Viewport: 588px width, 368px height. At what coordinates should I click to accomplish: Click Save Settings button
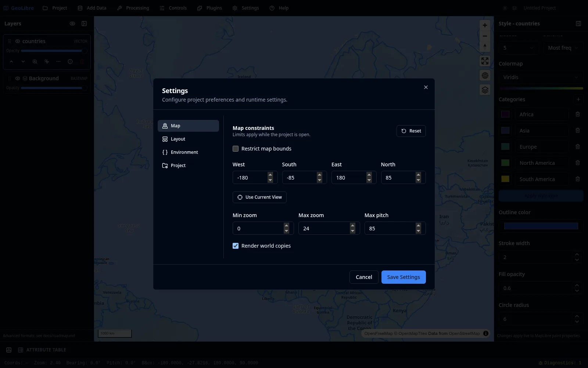404,277
